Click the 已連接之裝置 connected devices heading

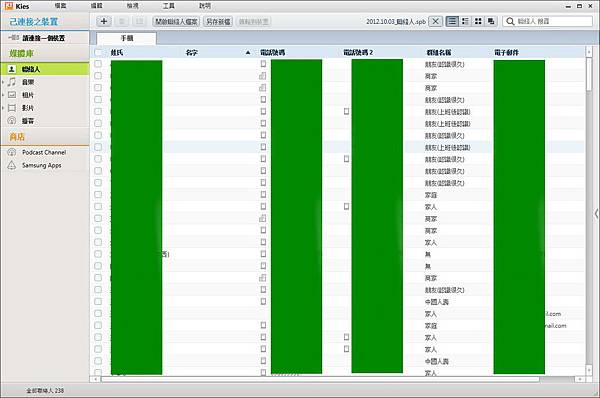(x=34, y=22)
